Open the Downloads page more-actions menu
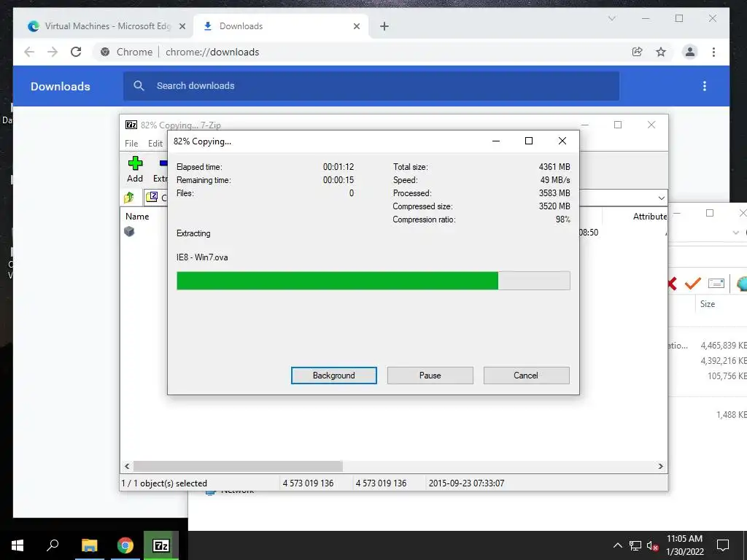The width and height of the screenshot is (747, 560). tap(705, 86)
